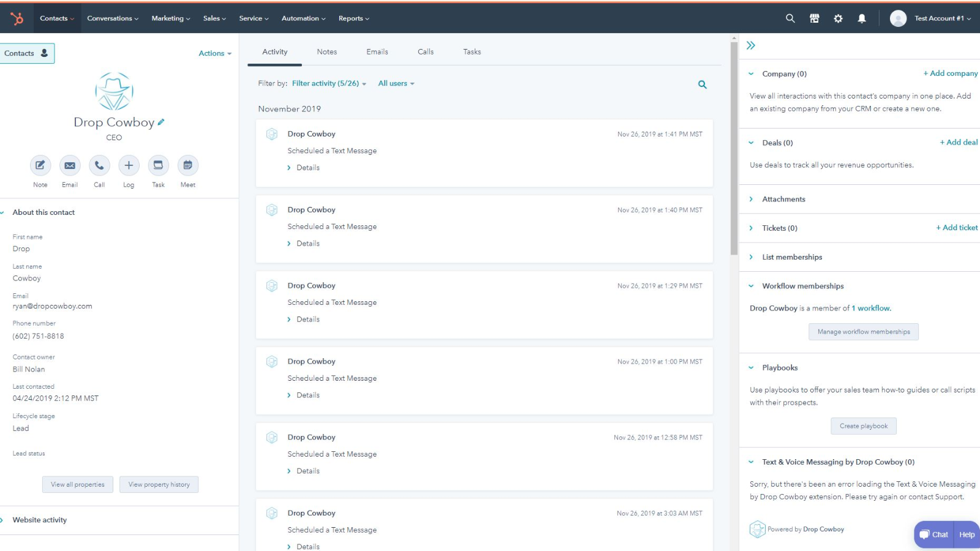
Task: Edit contact name with pencil icon
Action: point(161,122)
